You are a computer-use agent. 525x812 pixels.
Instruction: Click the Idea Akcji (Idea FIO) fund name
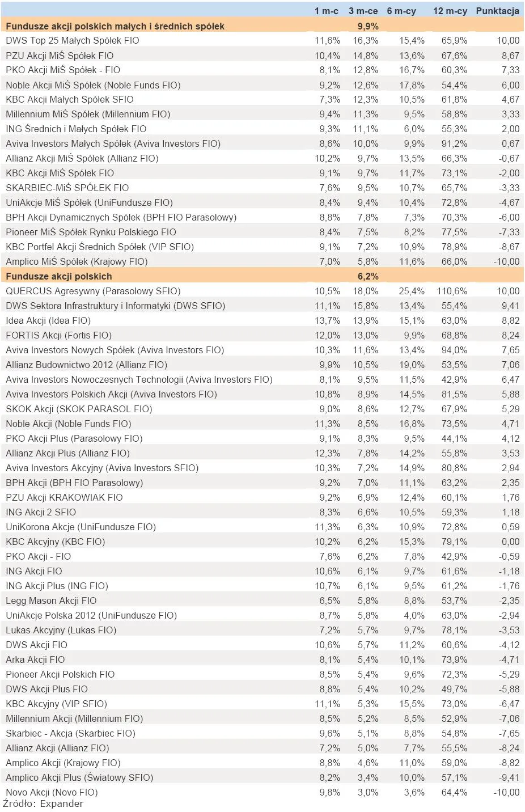[48, 320]
